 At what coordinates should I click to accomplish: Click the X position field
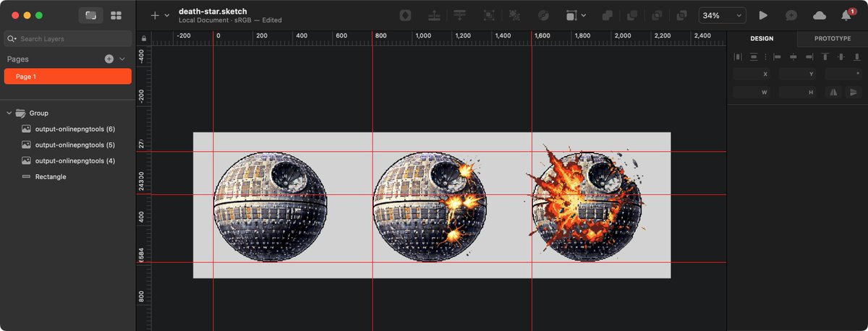(752, 74)
